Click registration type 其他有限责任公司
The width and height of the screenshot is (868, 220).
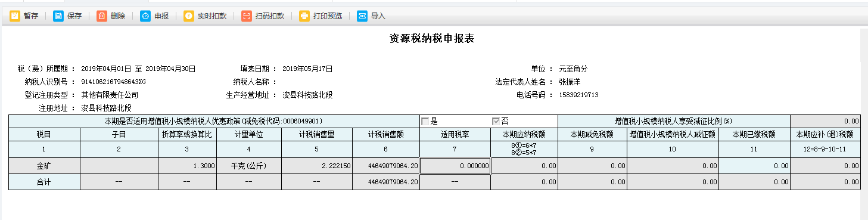pos(110,95)
